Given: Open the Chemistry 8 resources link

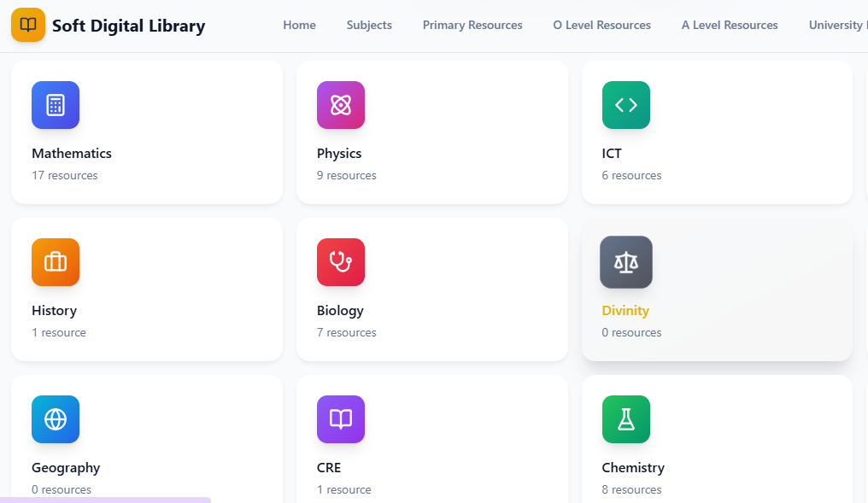Looking at the screenshot, I should [x=633, y=489].
